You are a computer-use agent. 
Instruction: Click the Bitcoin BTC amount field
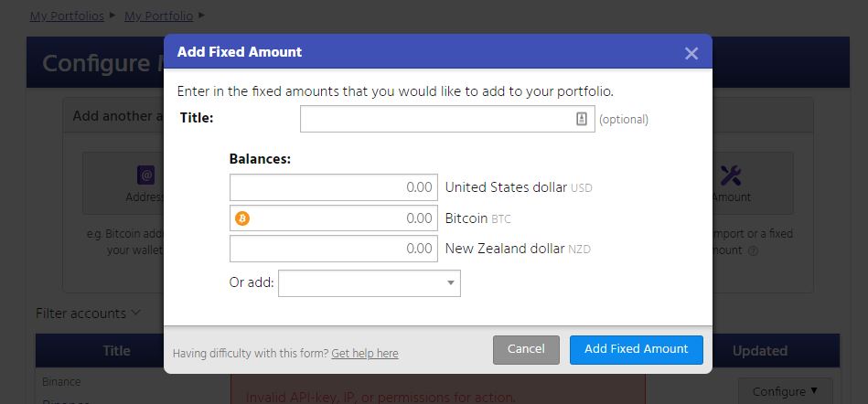click(342, 218)
